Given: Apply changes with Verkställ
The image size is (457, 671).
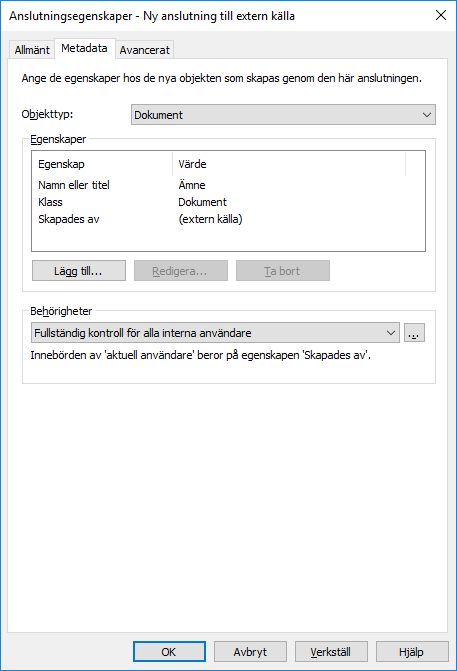Looking at the screenshot, I should coord(331,651).
